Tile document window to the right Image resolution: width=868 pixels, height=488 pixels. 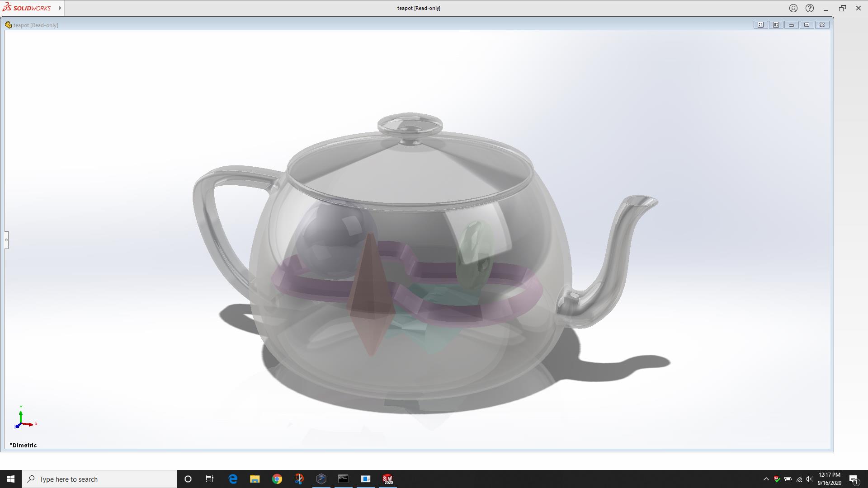776,25
